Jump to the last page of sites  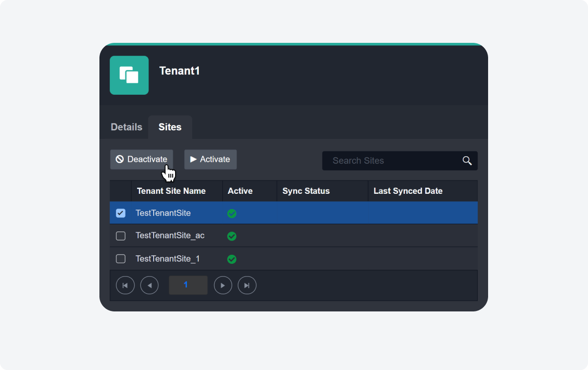[x=247, y=285]
